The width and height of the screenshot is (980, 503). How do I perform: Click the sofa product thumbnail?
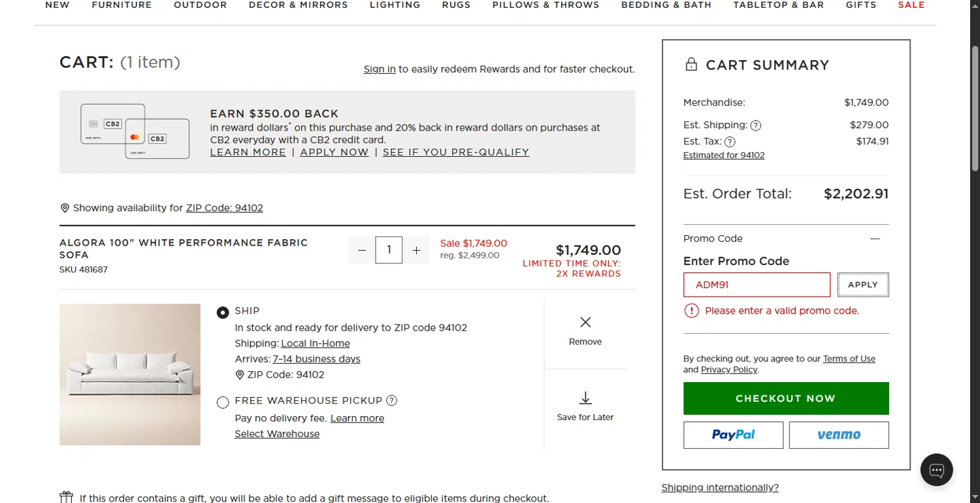(130, 374)
